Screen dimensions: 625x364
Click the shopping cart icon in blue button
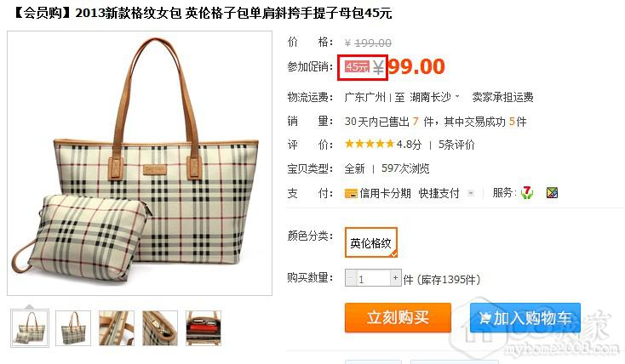[x=485, y=318]
